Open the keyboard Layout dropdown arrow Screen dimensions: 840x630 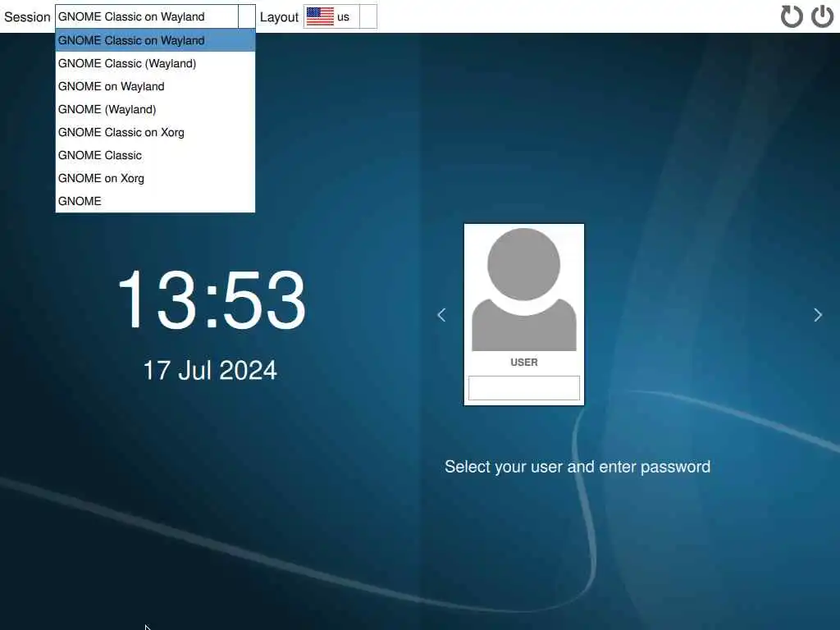click(x=368, y=16)
